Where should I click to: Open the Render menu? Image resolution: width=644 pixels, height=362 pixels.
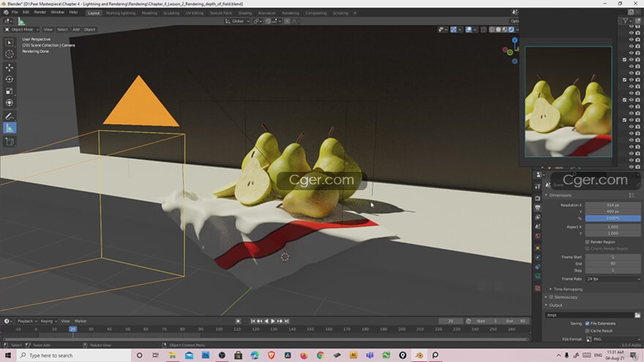[x=40, y=12]
